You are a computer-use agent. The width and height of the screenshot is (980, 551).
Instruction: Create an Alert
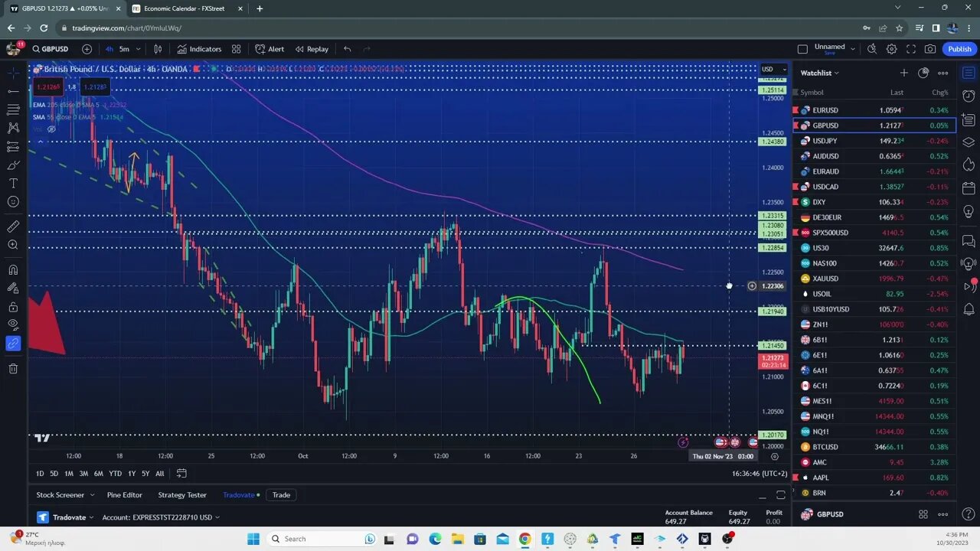coord(269,49)
